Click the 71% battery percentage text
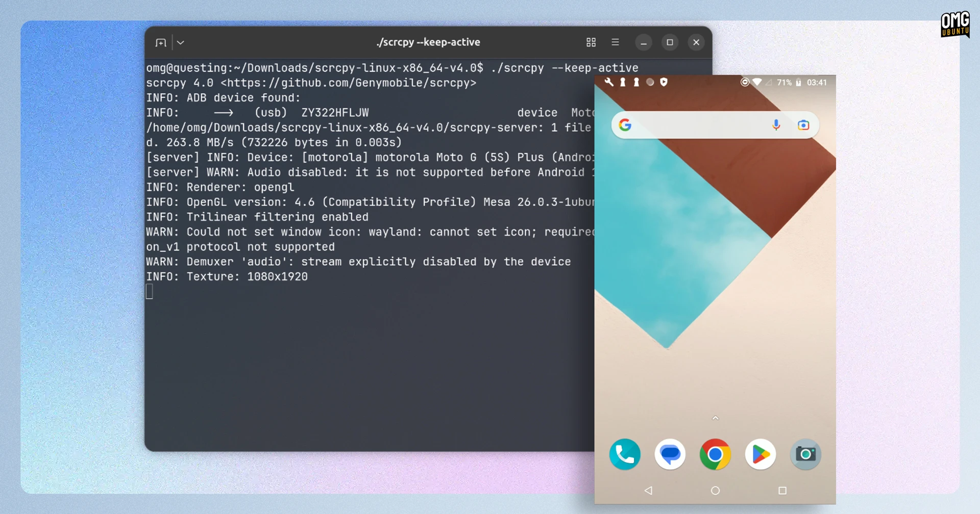980x514 pixels. (x=784, y=83)
